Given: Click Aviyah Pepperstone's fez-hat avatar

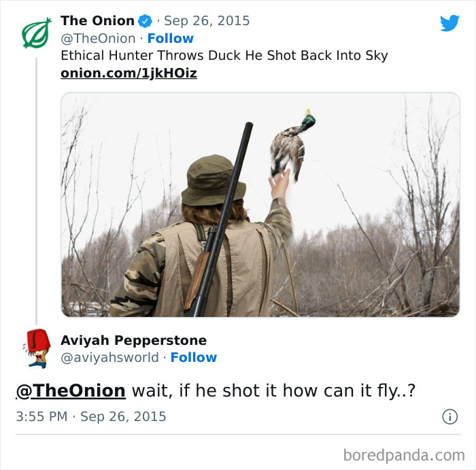Looking at the screenshot, I should (35, 348).
